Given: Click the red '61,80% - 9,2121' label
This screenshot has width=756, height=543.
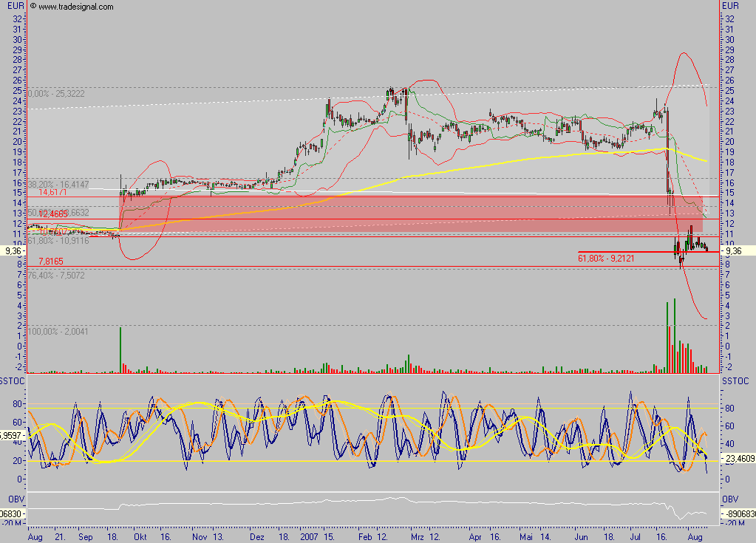Looking at the screenshot, I should click(x=606, y=259).
